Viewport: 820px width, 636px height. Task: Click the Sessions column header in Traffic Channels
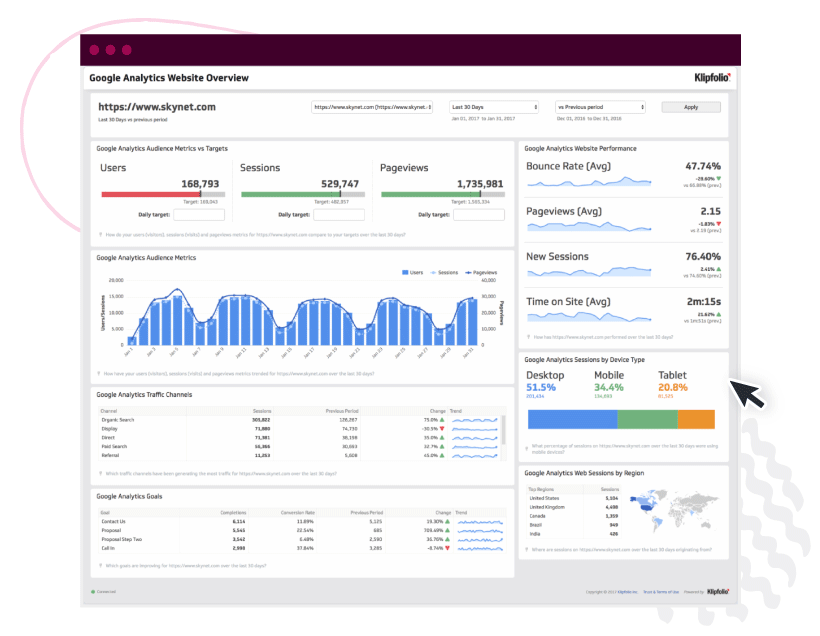262,411
